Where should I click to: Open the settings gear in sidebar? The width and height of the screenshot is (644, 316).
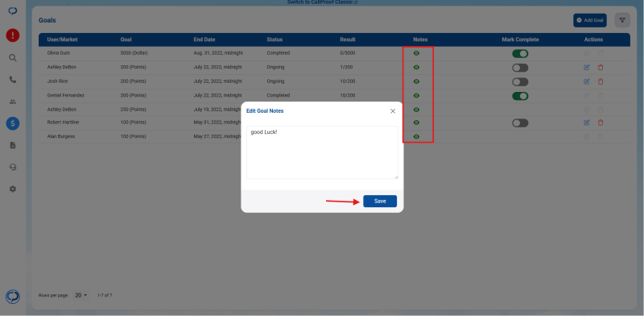pyautogui.click(x=13, y=189)
